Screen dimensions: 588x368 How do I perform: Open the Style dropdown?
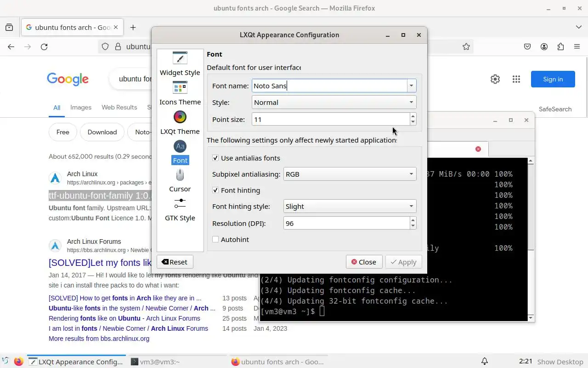[334, 102]
